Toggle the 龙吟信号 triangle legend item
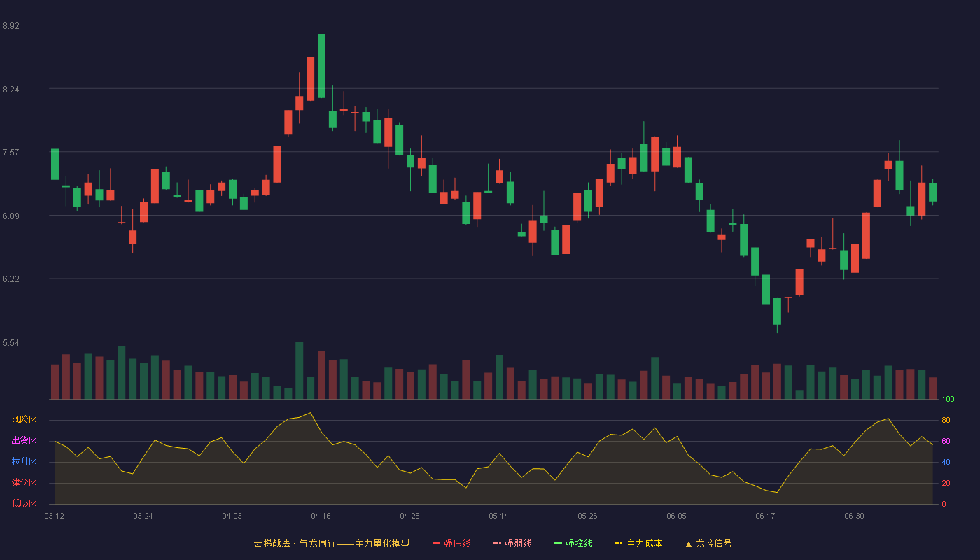 tap(708, 543)
